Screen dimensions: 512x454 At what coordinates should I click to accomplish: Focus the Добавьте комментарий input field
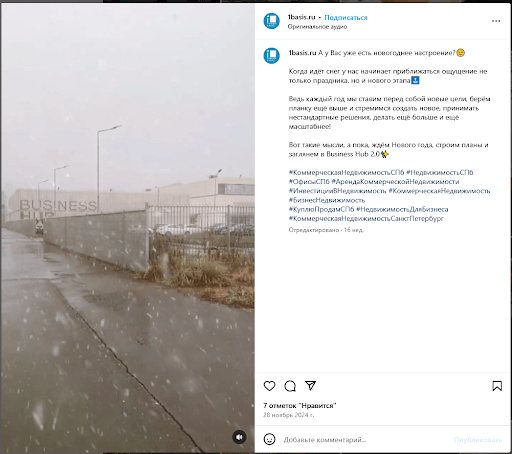[365, 440]
